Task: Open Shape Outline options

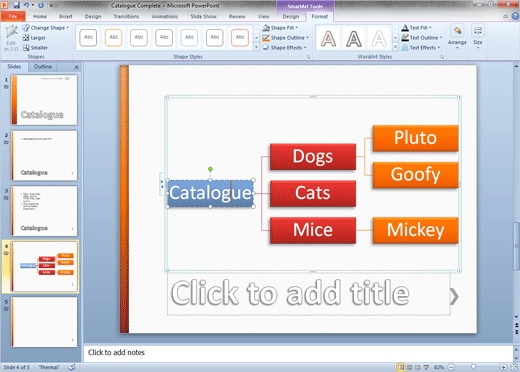Action: (285, 38)
